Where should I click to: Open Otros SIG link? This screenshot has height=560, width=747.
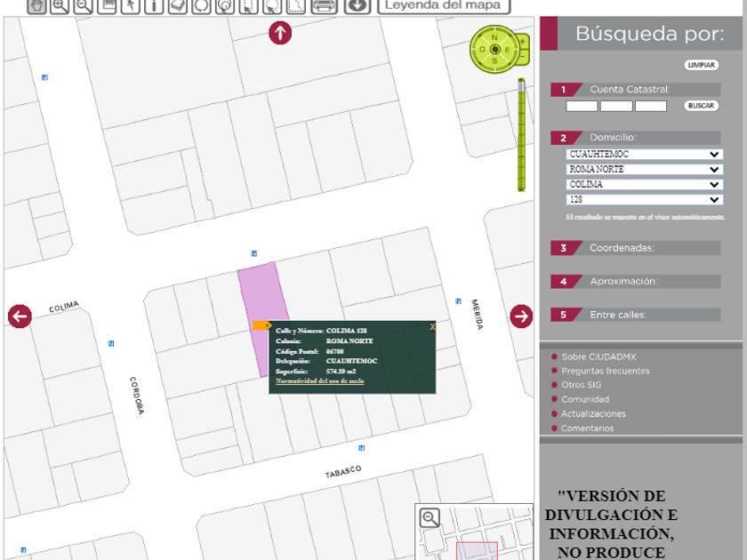tap(582, 385)
